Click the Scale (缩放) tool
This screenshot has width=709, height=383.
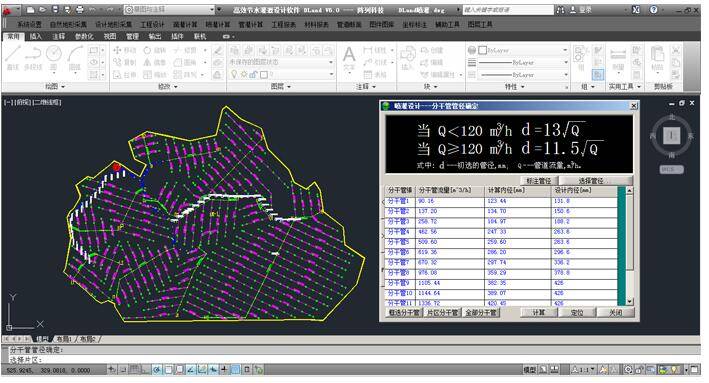click(155, 75)
